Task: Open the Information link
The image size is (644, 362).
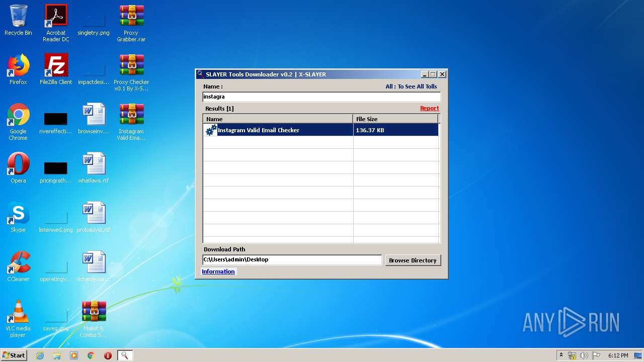Action: (218, 271)
